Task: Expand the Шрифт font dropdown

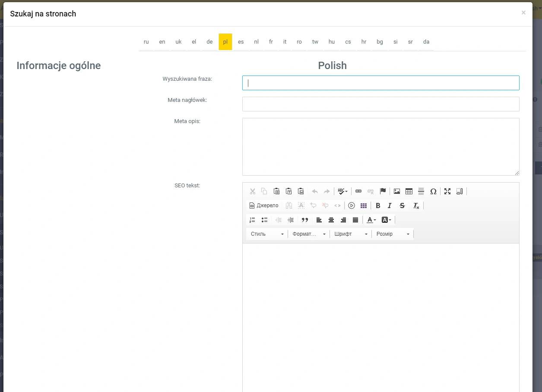Action: [351, 234]
